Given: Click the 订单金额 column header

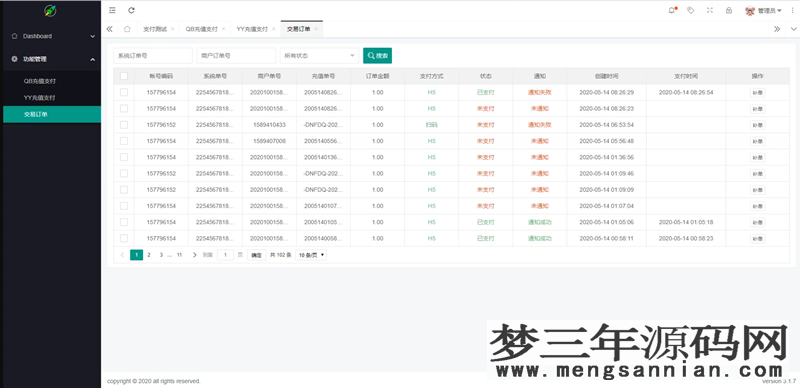Looking at the screenshot, I should tap(378, 76).
